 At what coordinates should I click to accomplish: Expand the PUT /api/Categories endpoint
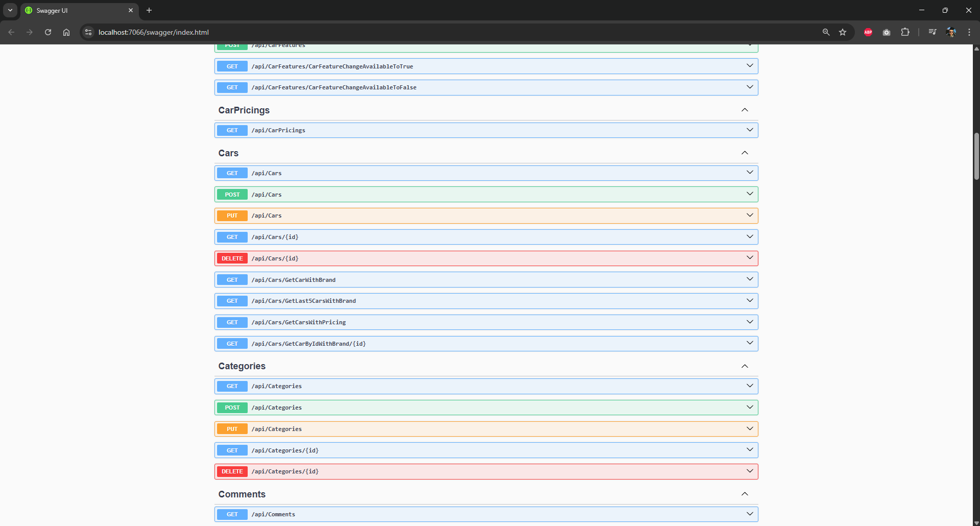coord(485,429)
